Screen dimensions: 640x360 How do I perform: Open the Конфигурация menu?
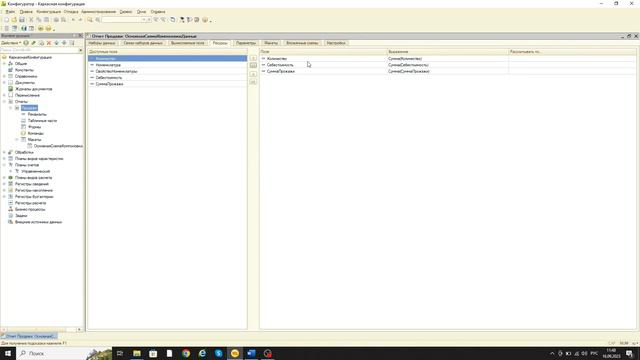point(49,12)
